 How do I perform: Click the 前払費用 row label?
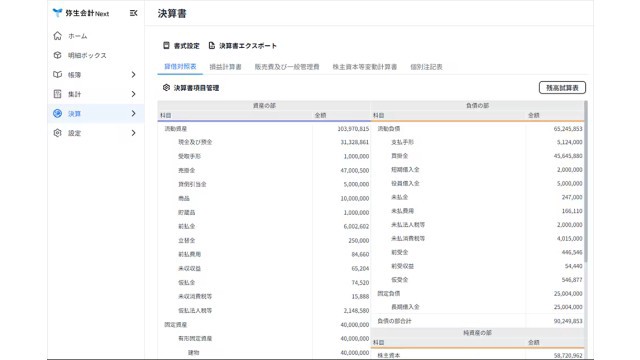(189, 254)
